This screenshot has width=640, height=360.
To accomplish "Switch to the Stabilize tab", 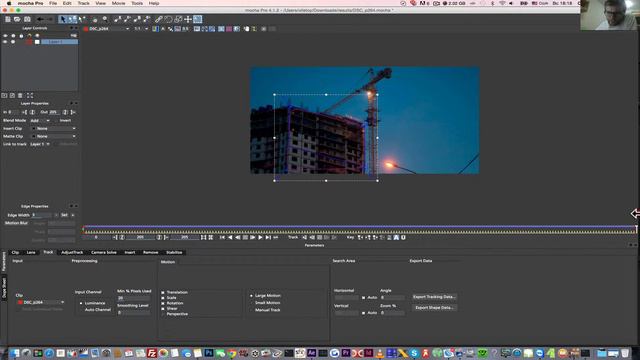I will pos(174,252).
